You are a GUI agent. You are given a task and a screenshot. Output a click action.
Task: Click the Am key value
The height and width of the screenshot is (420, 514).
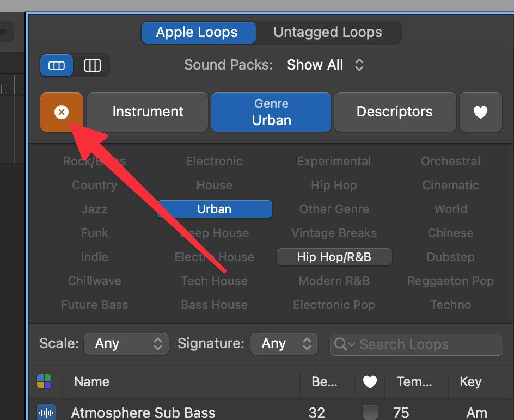coord(477,413)
